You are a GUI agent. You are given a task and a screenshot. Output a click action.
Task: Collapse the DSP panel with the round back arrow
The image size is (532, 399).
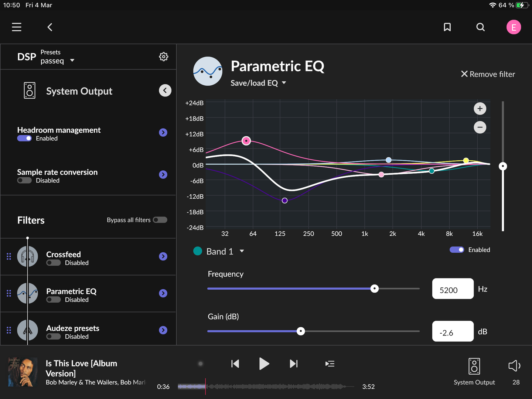coord(165,91)
